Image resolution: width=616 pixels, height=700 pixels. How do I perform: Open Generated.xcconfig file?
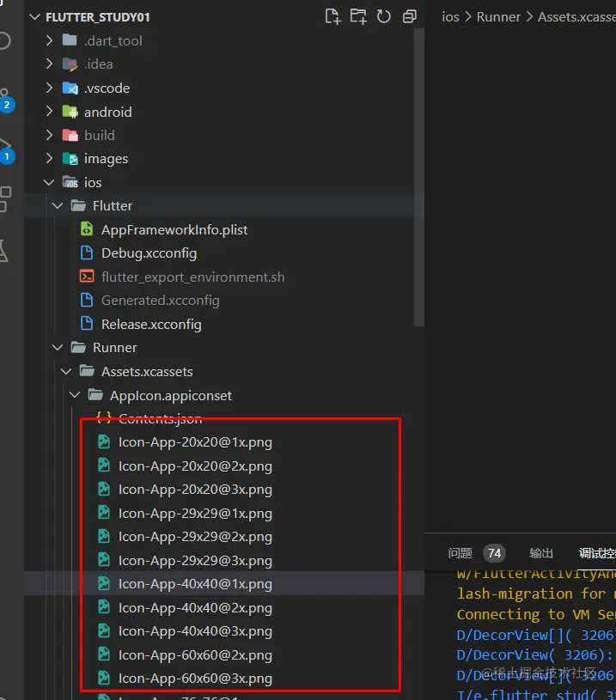click(161, 301)
